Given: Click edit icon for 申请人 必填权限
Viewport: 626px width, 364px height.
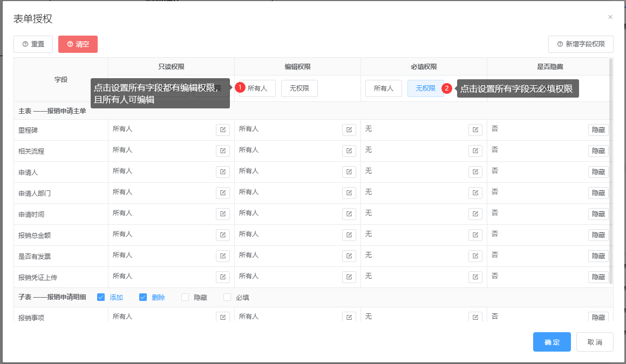Looking at the screenshot, I should pos(475,172).
